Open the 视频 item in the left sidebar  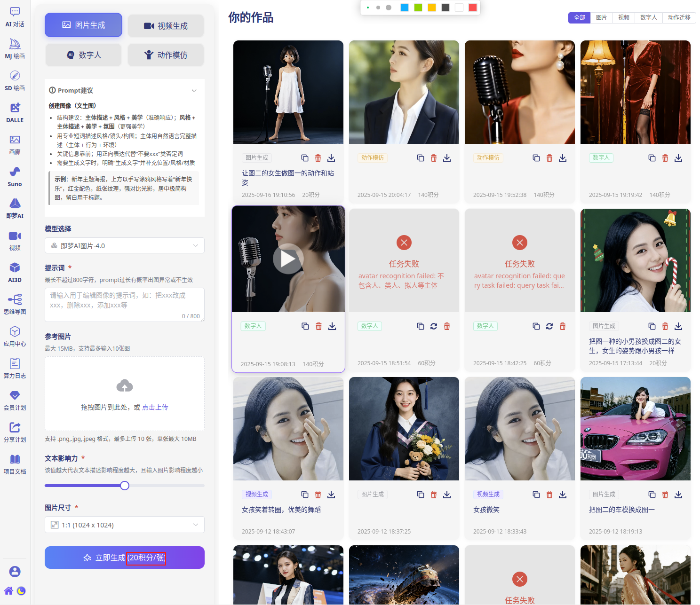point(15,241)
